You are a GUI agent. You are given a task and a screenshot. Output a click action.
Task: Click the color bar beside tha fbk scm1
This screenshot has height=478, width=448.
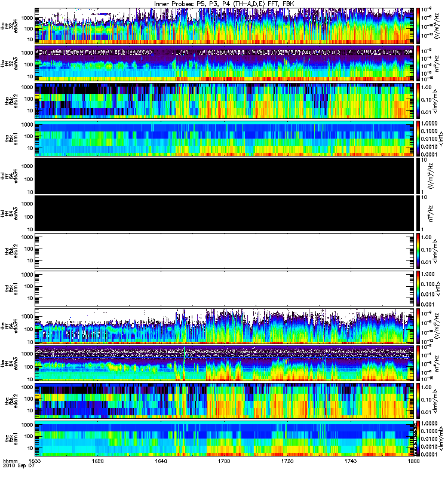[418, 139]
